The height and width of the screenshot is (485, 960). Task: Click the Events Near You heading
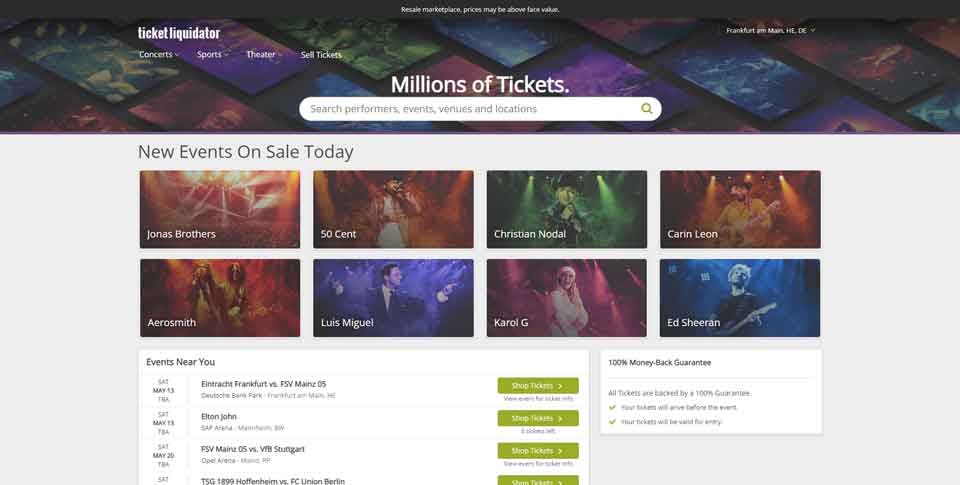[181, 362]
